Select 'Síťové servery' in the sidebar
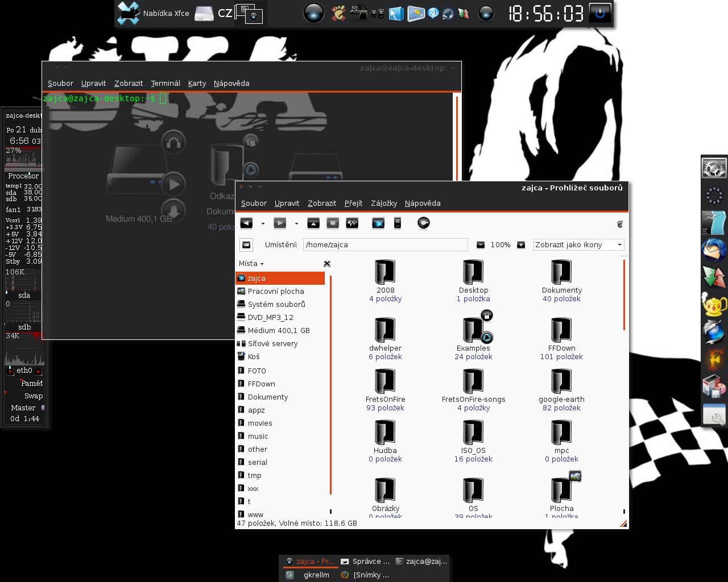 click(280, 344)
